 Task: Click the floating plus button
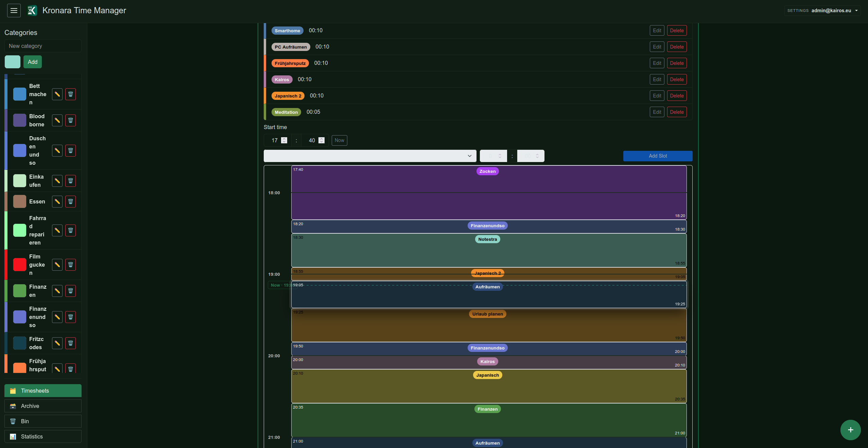point(850,430)
